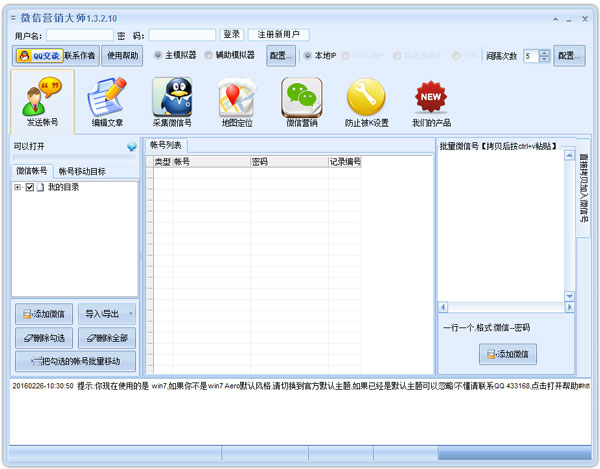Select the 本地IP radio button

(x=307, y=56)
